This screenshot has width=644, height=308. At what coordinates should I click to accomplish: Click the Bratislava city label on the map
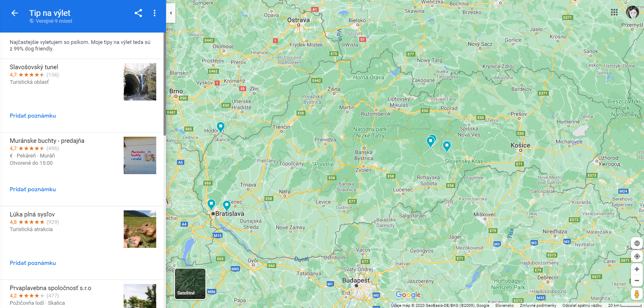click(x=230, y=214)
